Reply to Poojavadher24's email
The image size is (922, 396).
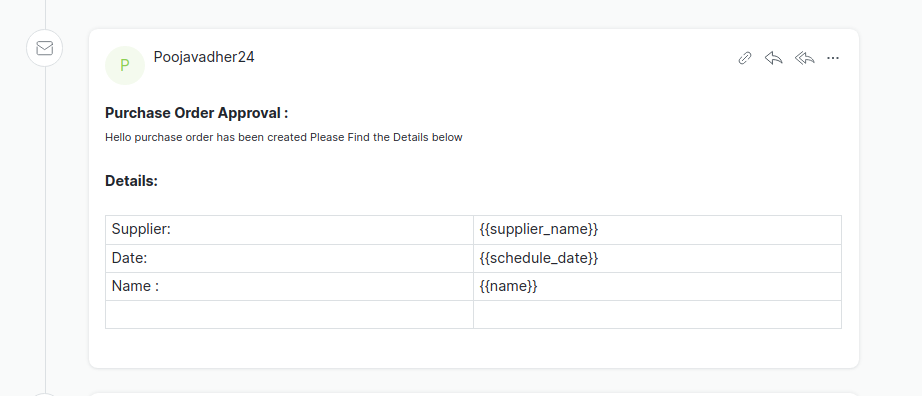(x=773, y=58)
